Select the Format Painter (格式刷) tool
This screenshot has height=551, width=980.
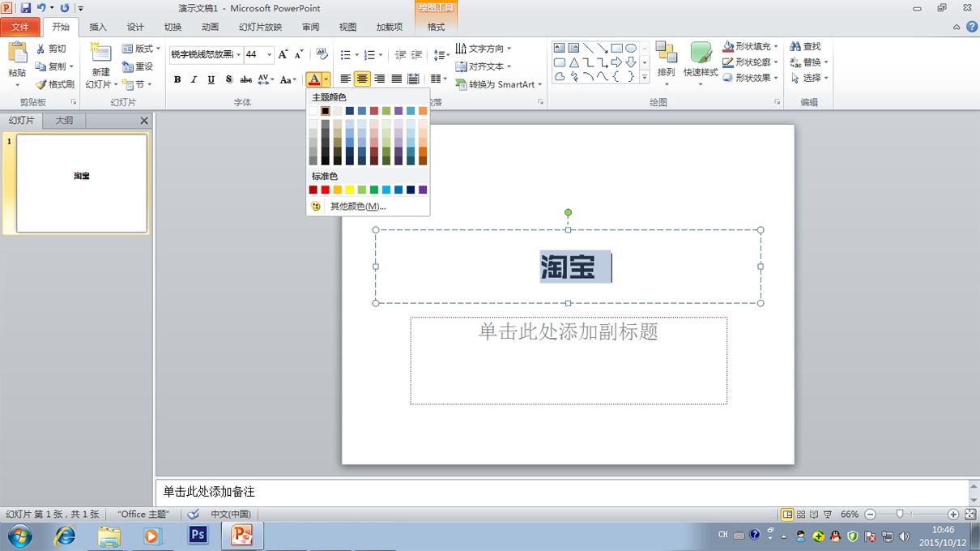[x=55, y=84]
